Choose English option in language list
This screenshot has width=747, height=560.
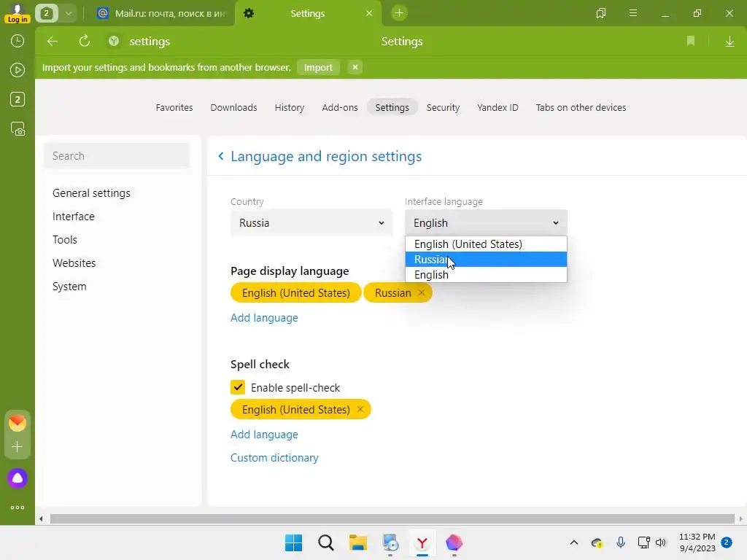point(486,275)
